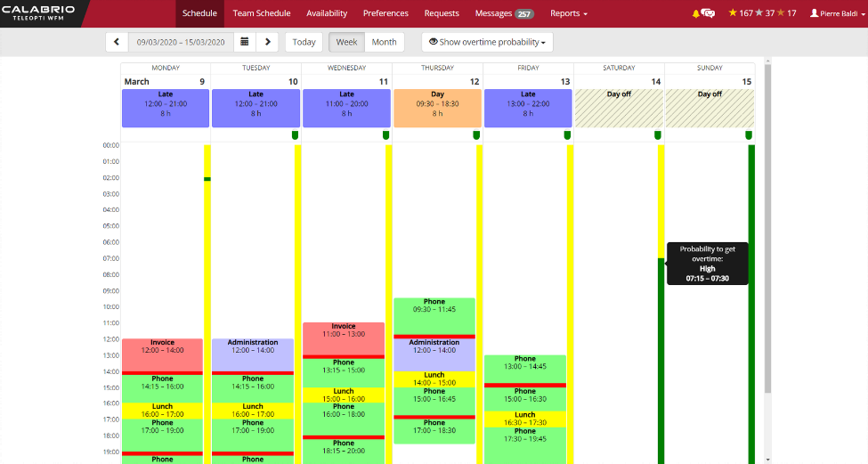Expand Show overtime probability dropdown
Screen dimensions: 868x464
(x=487, y=43)
